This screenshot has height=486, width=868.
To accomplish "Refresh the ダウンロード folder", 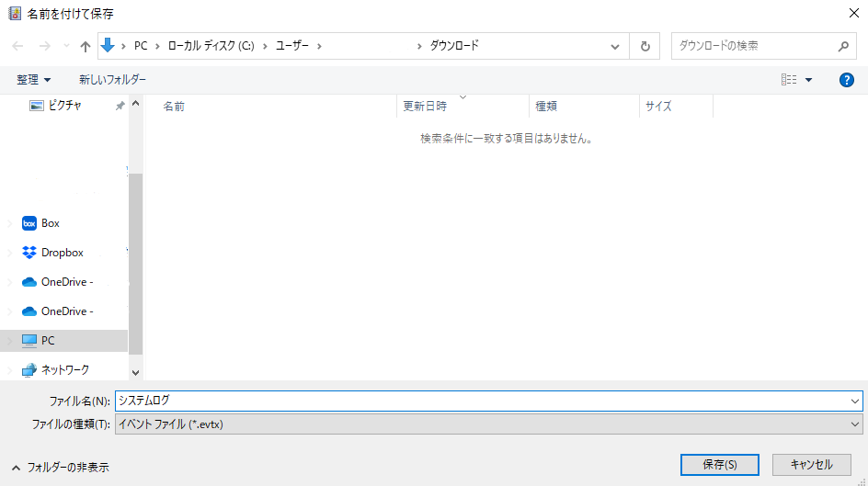I will [645, 47].
